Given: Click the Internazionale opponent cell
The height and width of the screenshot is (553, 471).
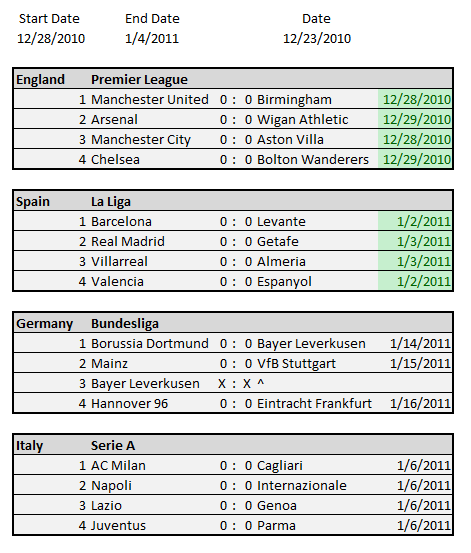Looking at the screenshot, I should 302,486.
